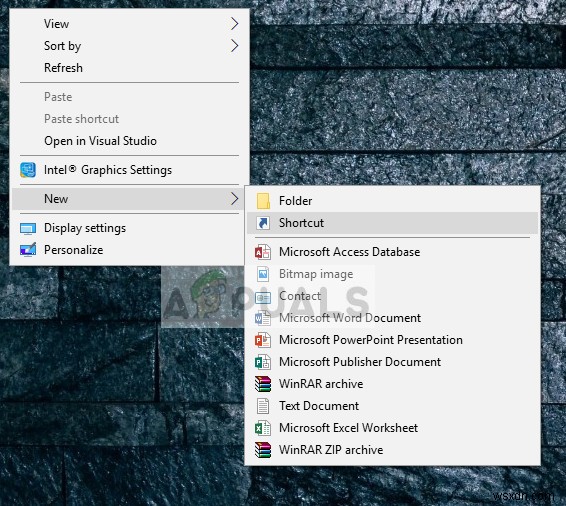Image resolution: width=566 pixels, height=506 pixels.
Task: Create new Microsoft PowerPoint Presentation
Action: click(x=393, y=340)
